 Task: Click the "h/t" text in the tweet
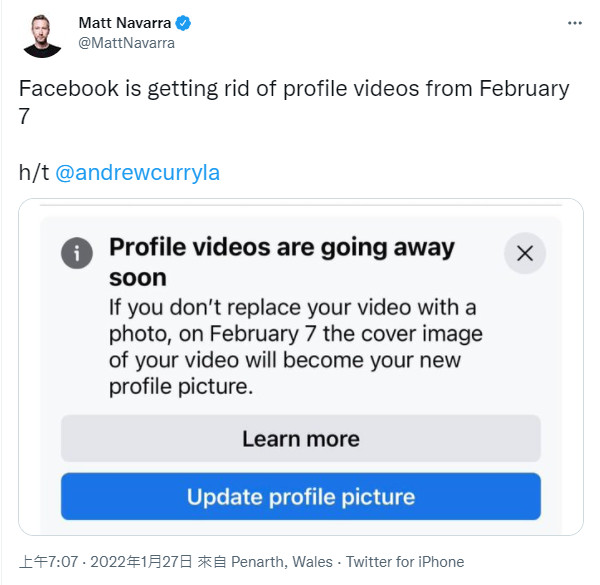[x=34, y=172]
